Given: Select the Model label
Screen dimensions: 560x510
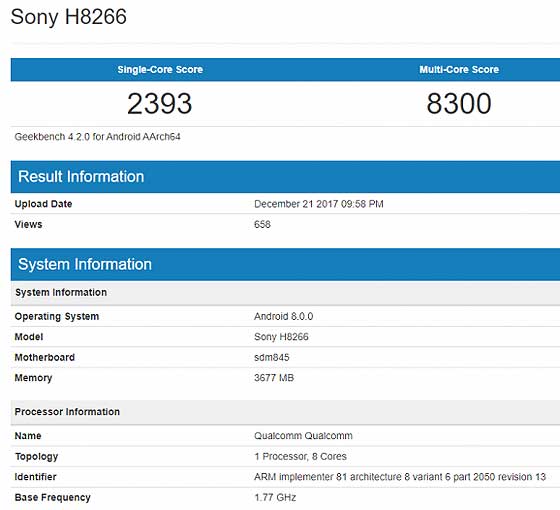Looking at the screenshot, I should [x=29, y=337].
